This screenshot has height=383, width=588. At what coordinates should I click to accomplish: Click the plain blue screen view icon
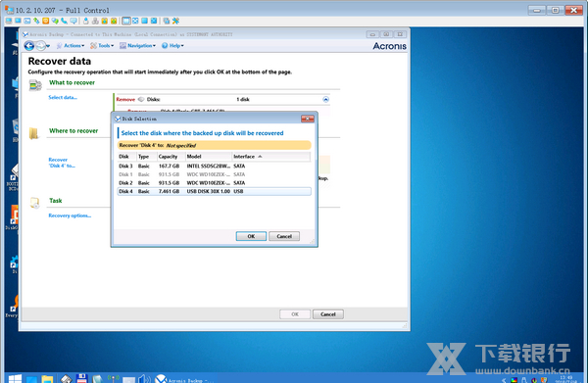coord(144,21)
